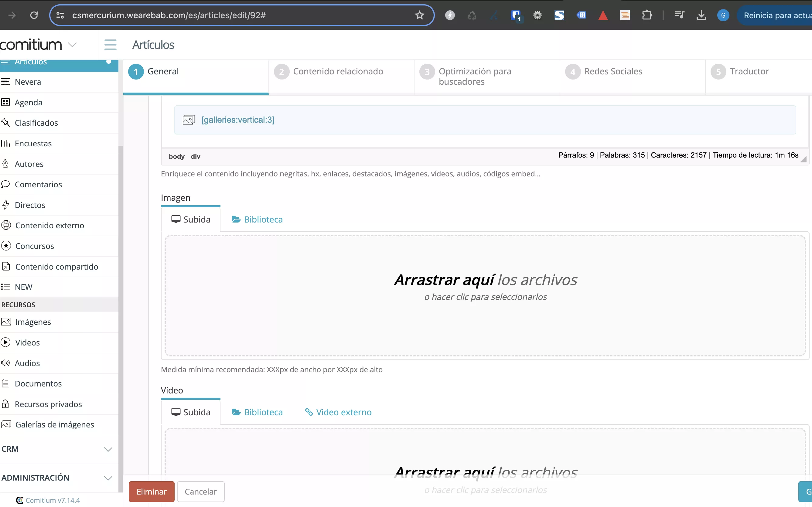The image size is (812, 507).
Task: Click the NEW list icon
Action: pos(5,287)
